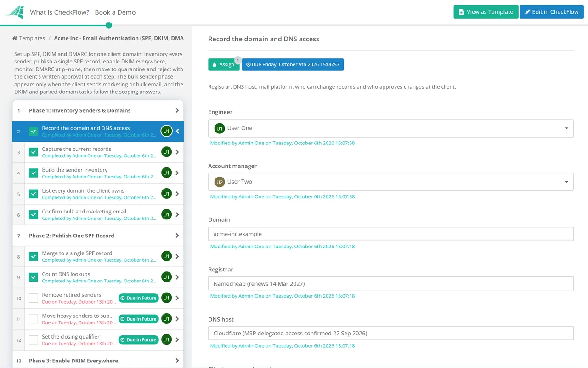
Task: Click U1 avatar on Capture the current records
Action: [x=166, y=152]
